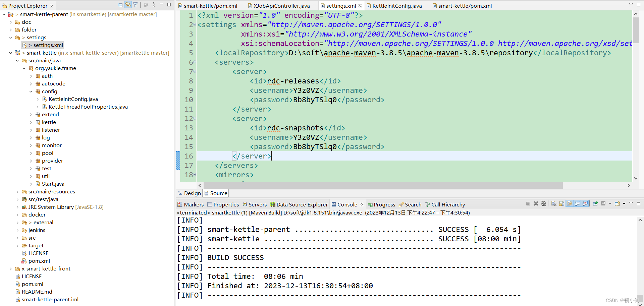Switch to XJobApiController.java tab
The height and width of the screenshot is (306, 644).
click(x=278, y=6)
